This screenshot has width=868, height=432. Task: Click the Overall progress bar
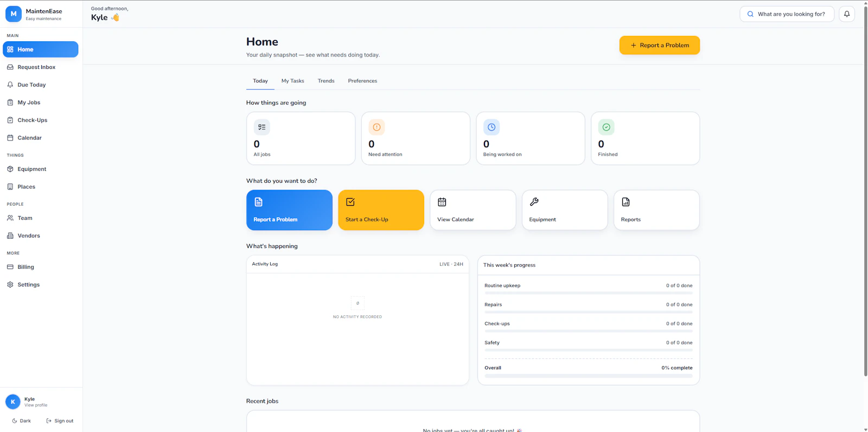click(x=589, y=376)
